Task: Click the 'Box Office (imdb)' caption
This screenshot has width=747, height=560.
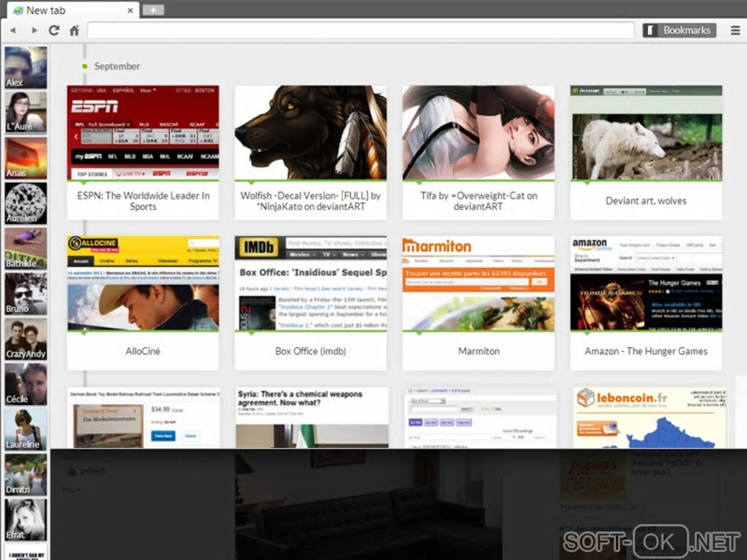Action: click(x=311, y=351)
